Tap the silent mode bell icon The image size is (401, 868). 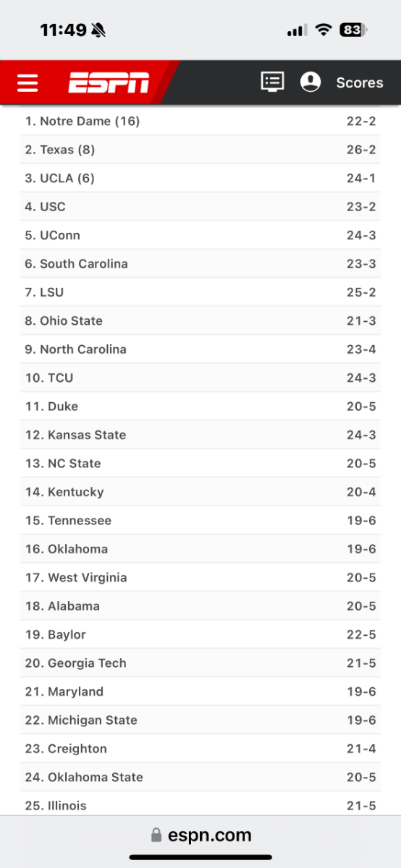click(x=98, y=30)
